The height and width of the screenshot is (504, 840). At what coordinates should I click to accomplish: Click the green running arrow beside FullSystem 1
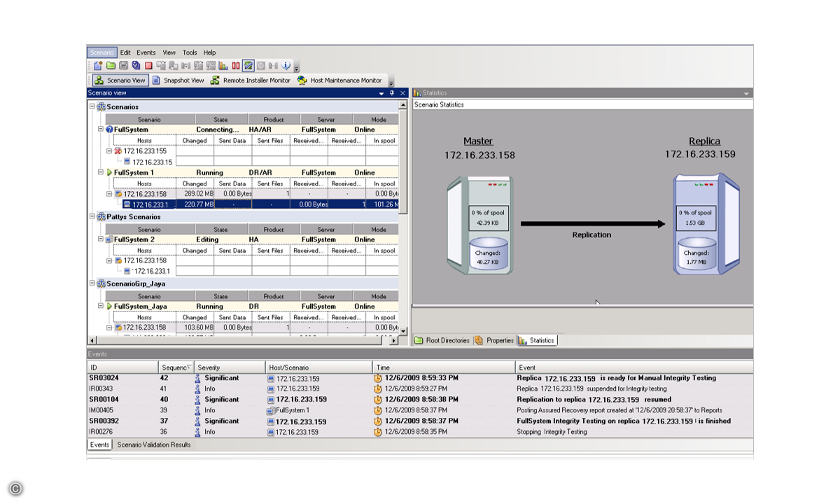[x=109, y=172]
